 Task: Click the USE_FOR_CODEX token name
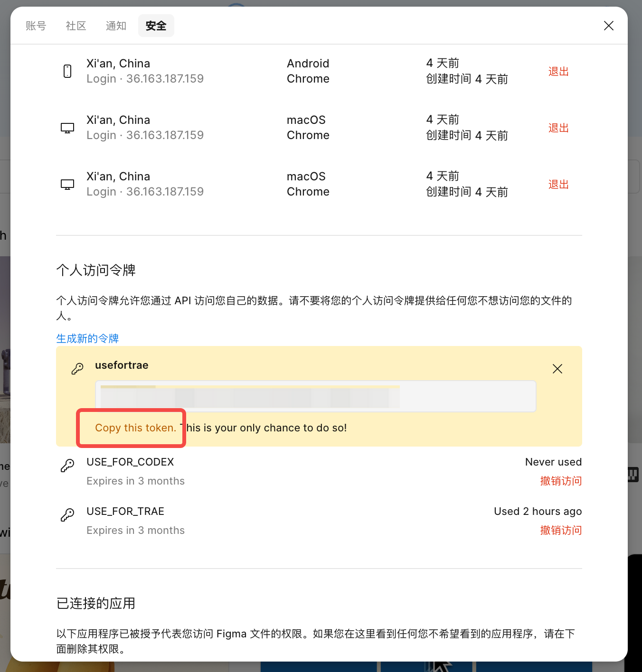click(x=130, y=462)
